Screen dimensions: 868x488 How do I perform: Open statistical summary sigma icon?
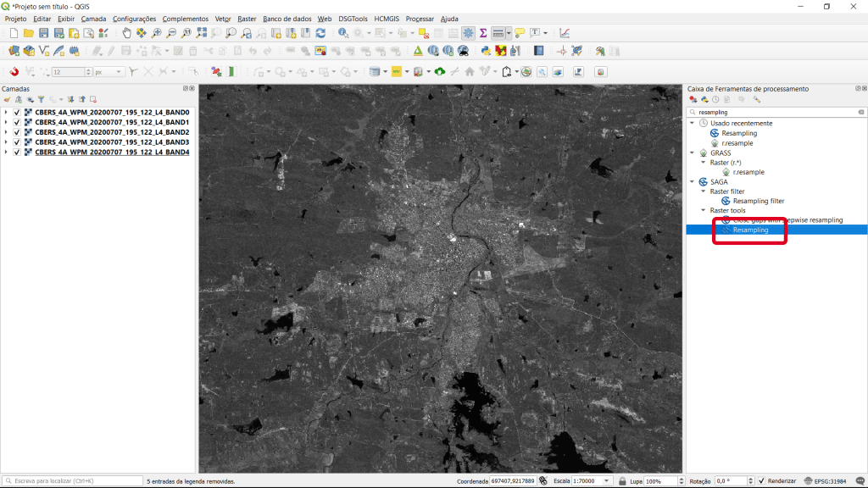482,33
